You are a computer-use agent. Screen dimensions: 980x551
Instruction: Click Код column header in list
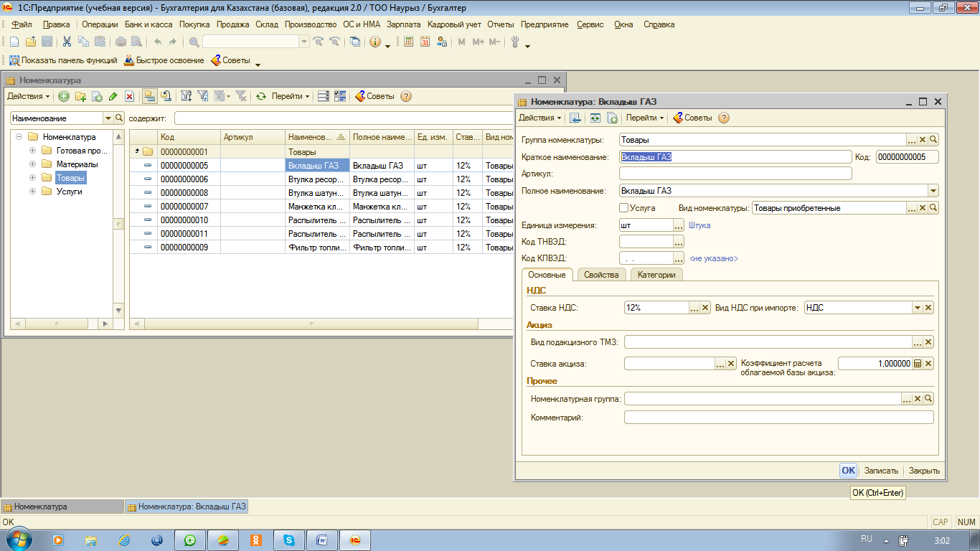click(x=189, y=137)
